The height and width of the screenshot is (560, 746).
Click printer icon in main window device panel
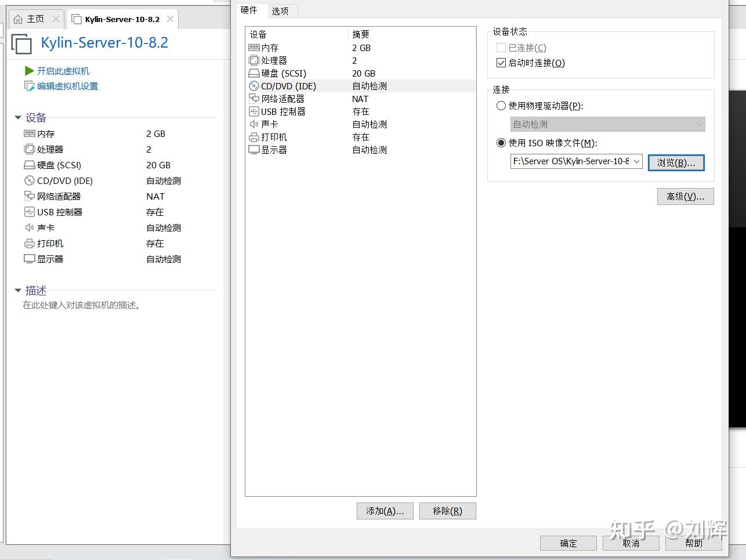click(30, 243)
